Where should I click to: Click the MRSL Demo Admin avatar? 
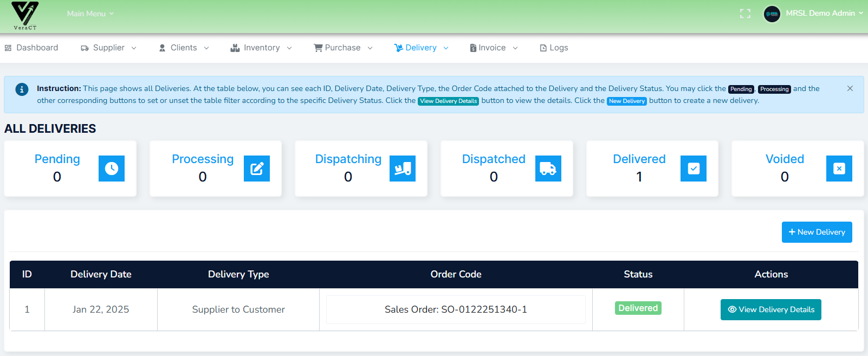tap(772, 14)
